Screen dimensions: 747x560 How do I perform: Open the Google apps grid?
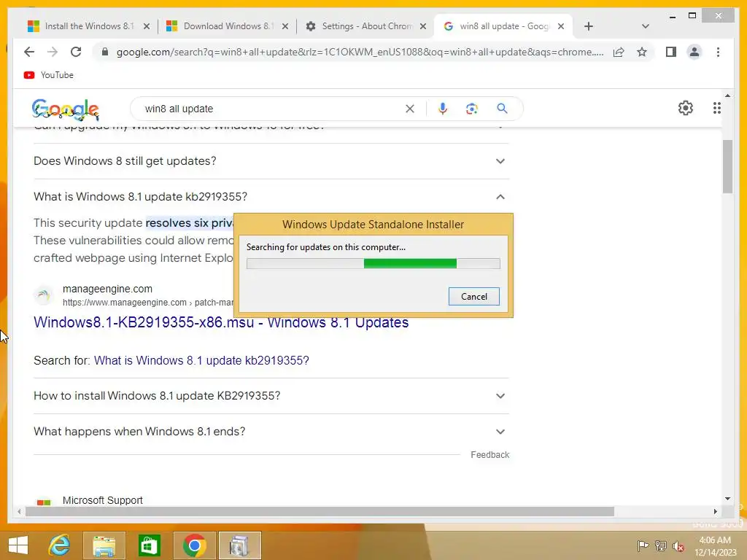tap(716, 108)
